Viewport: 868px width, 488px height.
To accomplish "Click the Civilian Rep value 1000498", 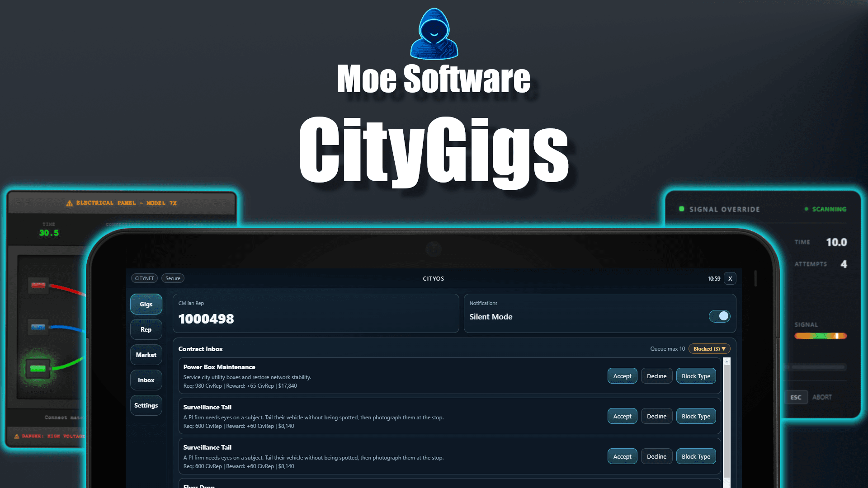I will coord(206,319).
